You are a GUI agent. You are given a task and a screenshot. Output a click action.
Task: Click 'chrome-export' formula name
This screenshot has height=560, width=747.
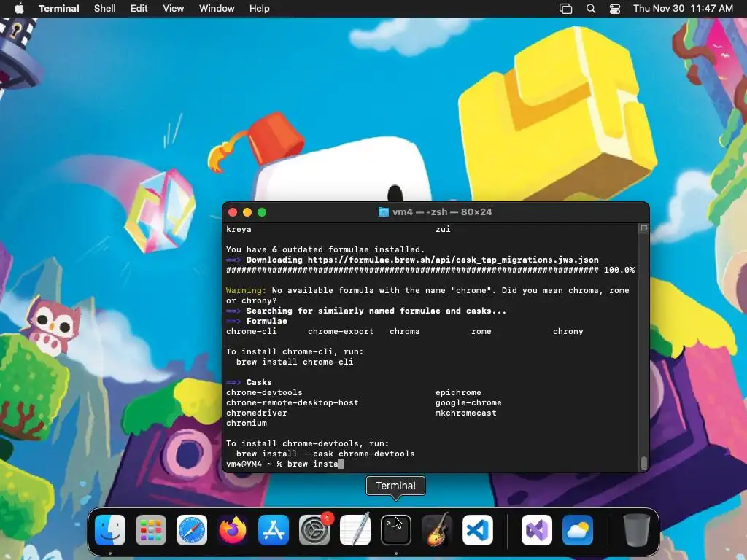click(x=341, y=331)
